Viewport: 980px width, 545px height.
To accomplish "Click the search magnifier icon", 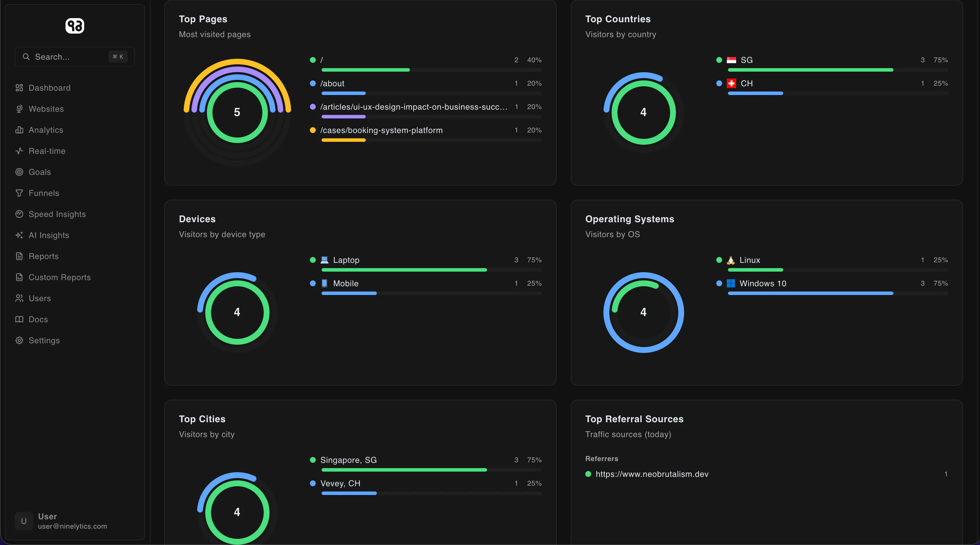I will (x=26, y=57).
